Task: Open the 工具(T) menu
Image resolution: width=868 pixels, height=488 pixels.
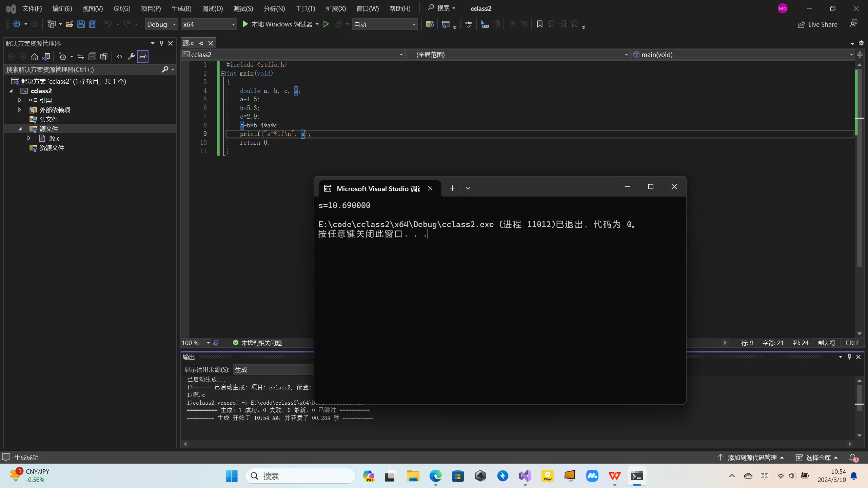Action: click(305, 8)
